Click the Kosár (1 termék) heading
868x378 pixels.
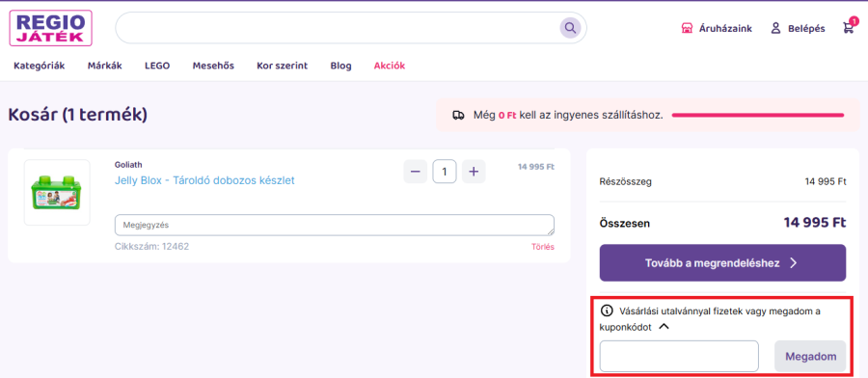tap(77, 115)
